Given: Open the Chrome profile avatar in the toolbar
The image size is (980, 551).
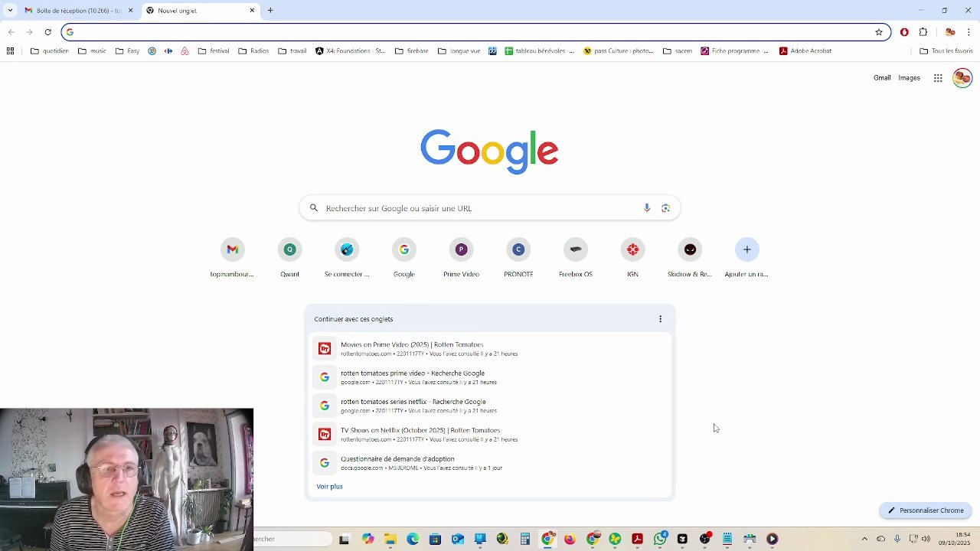Looking at the screenshot, I should click(950, 32).
